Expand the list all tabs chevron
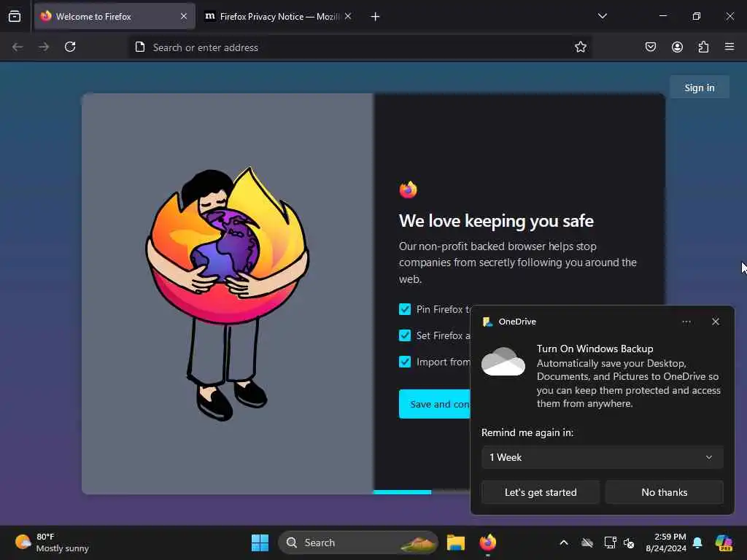747x560 pixels. (x=602, y=16)
